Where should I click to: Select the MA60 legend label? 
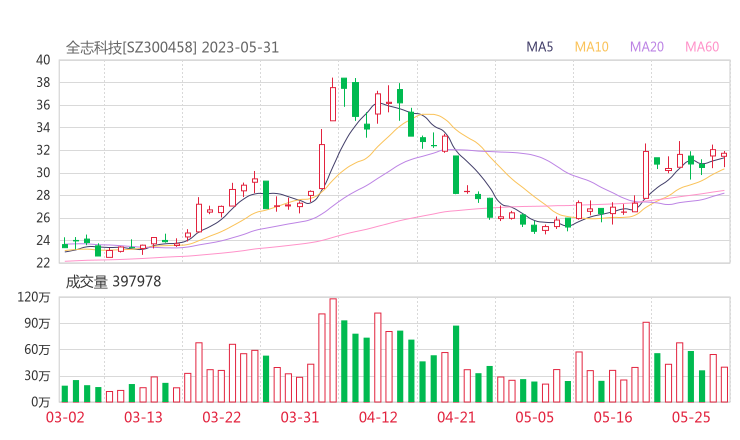(702, 47)
